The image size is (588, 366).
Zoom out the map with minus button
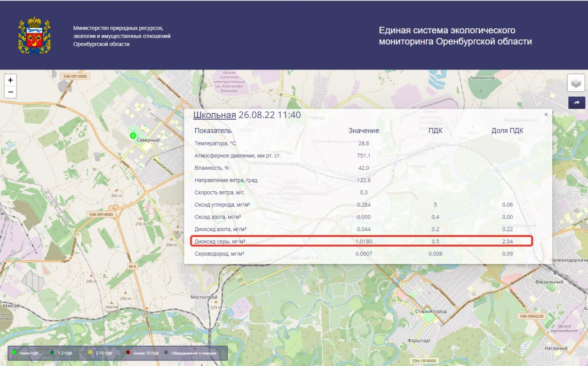(10, 92)
